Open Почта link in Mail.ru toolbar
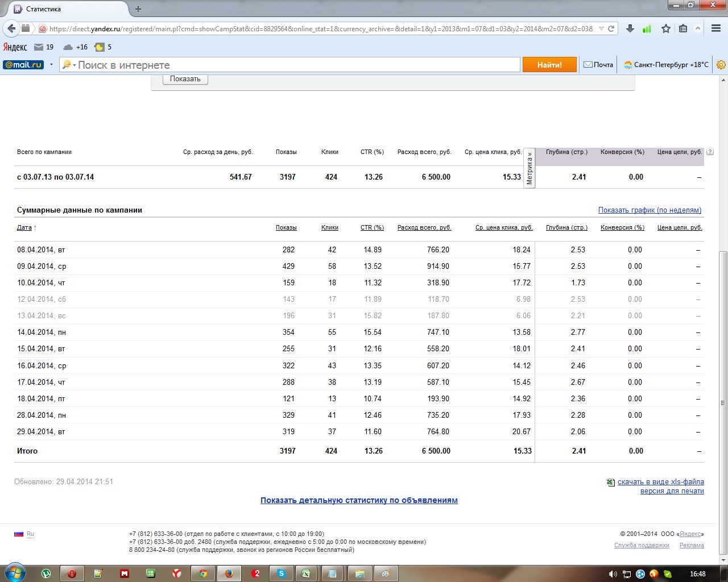This screenshot has height=582, width=728. (598, 65)
